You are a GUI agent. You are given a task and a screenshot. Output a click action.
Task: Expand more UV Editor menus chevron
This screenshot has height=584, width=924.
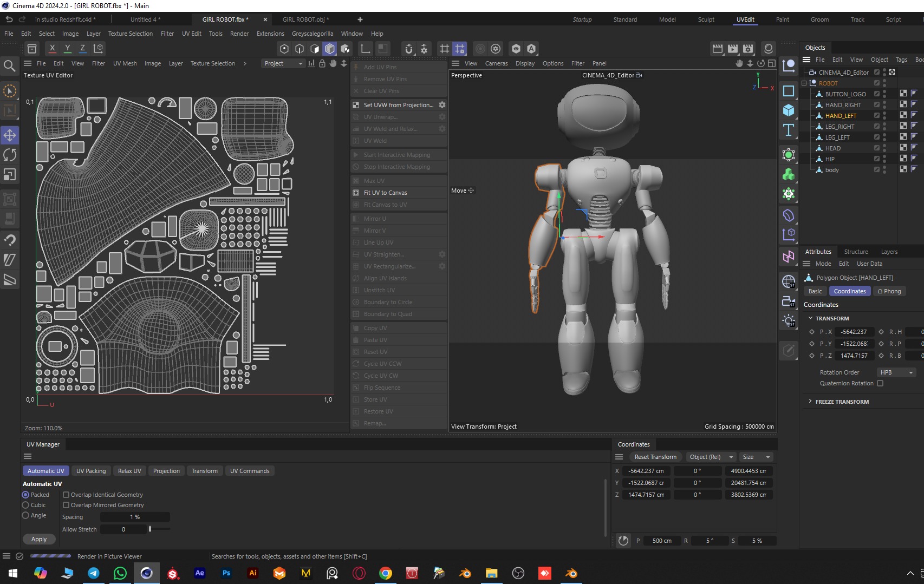pos(245,63)
